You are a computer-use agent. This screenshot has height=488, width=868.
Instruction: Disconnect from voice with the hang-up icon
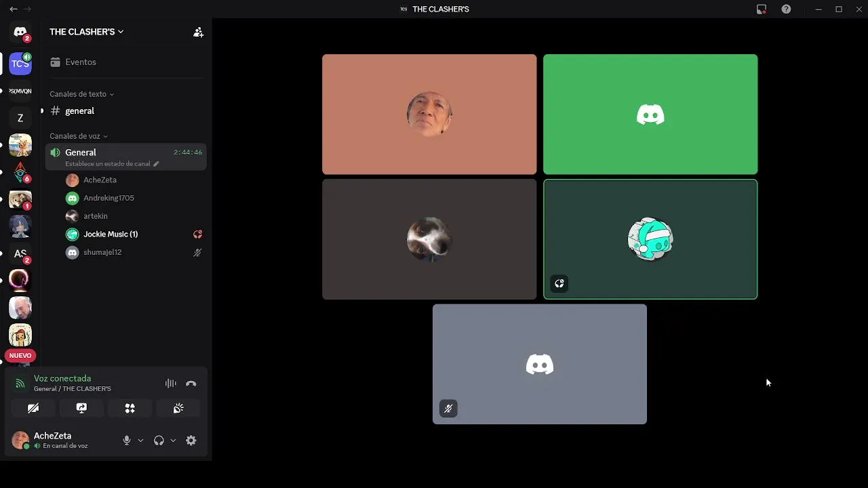point(191,384)
